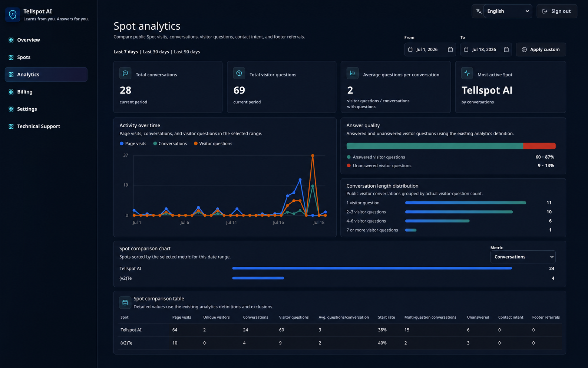Select Analytics in the sidebar
The width and height of the screenshot is (588, 368).
[46, 75]
